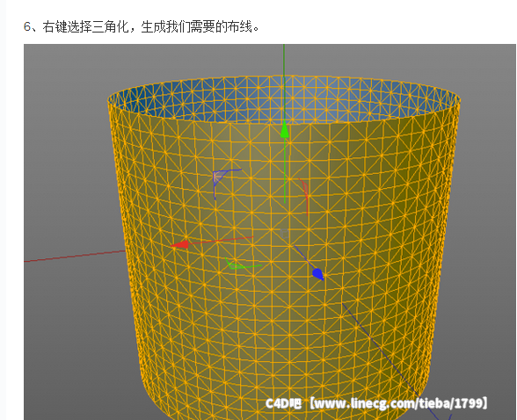Click the red world axis line left of cup

tap(74, 257)
